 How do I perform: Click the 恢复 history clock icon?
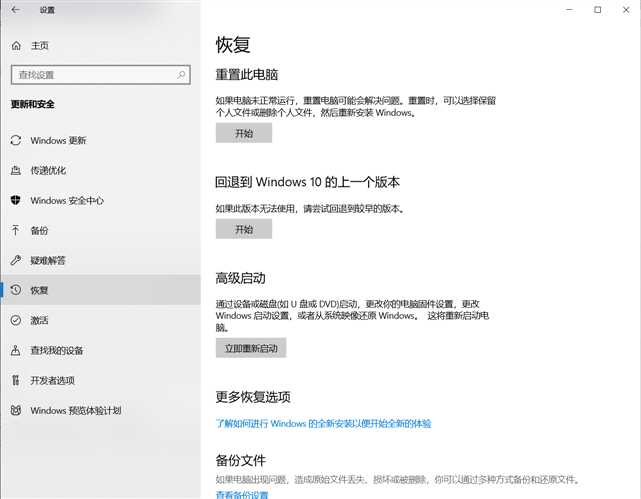click(16, 290)
